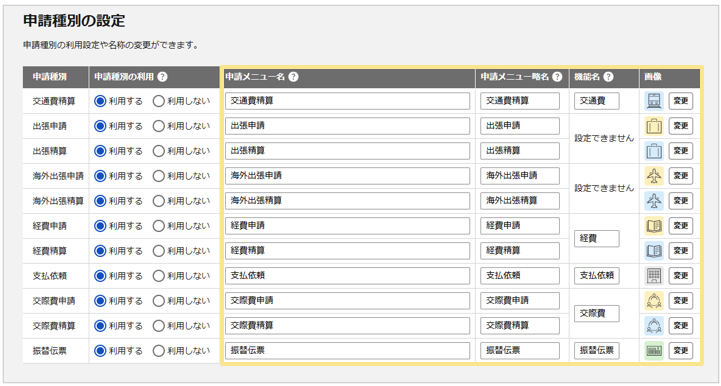Click 変更 button in 交際費申請 row

coord(681,300)
